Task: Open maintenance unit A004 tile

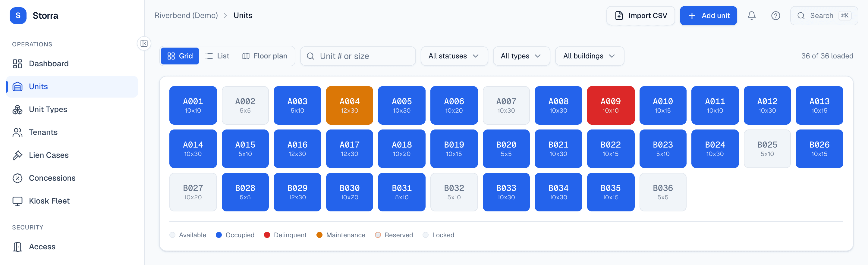Action: click(349, 105)
